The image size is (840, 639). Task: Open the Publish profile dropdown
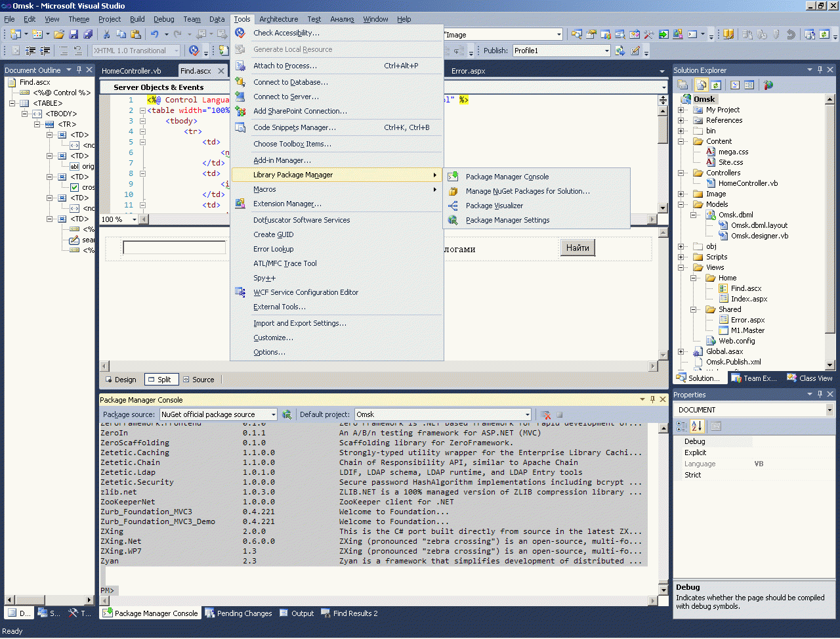606,51
